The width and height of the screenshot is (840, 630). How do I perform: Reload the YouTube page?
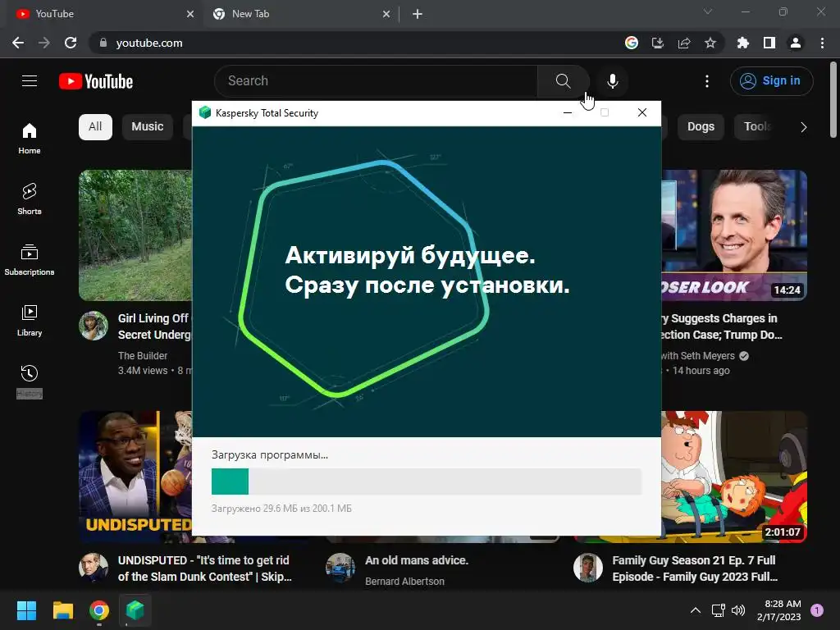[x=71, y=43]
